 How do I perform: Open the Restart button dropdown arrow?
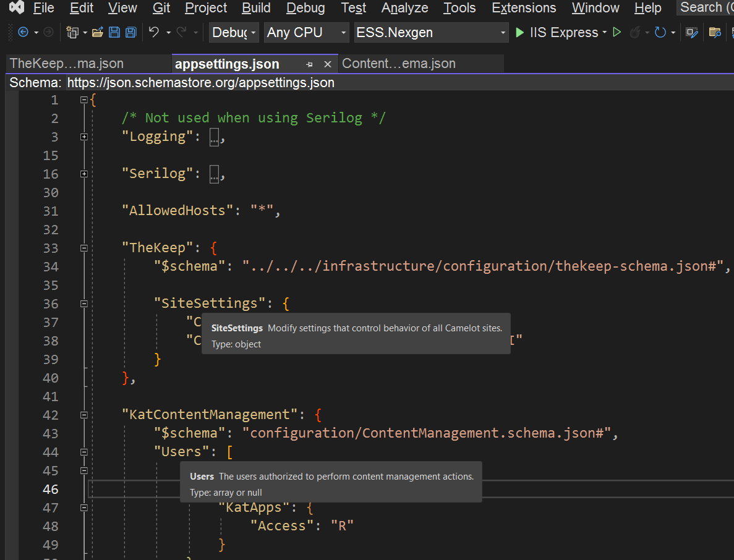[673, 33]
